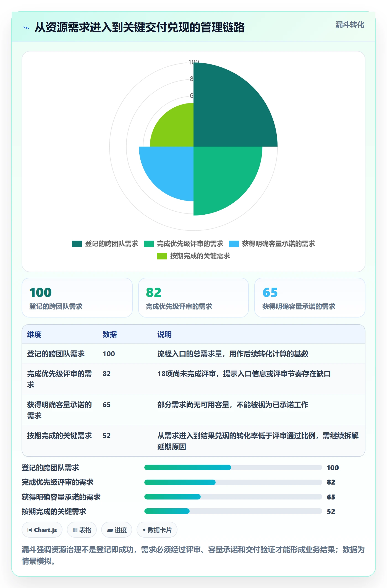Select the table cell 获得明确容量承诺的需求
The width and height of the screenshot is (387, 588).
coord(59,410)
